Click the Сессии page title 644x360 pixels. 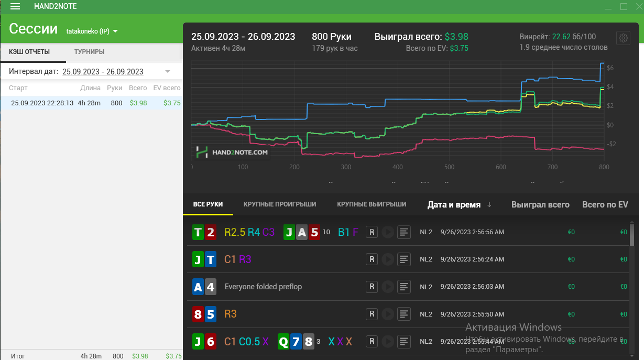(x=34, y=29)
